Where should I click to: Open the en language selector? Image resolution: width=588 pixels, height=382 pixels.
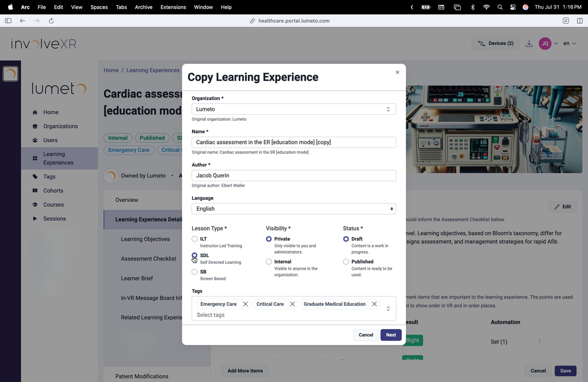[x=570, y=44]
